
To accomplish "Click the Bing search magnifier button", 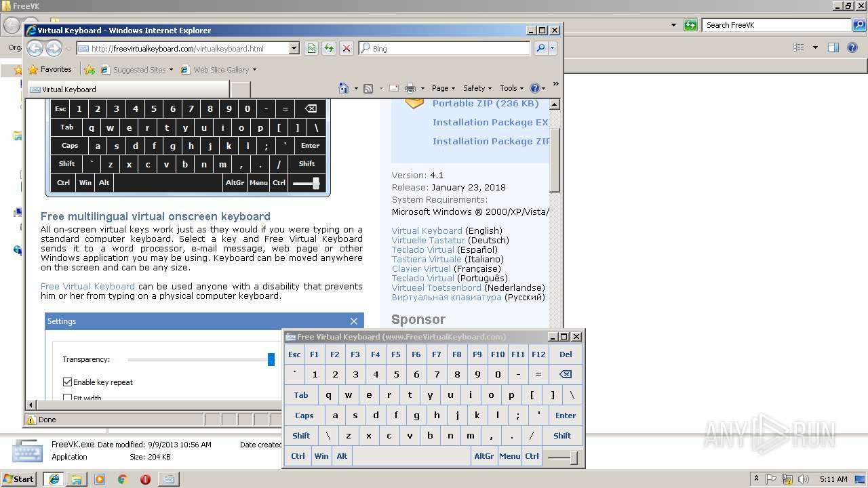I will (x=540, y=48).
